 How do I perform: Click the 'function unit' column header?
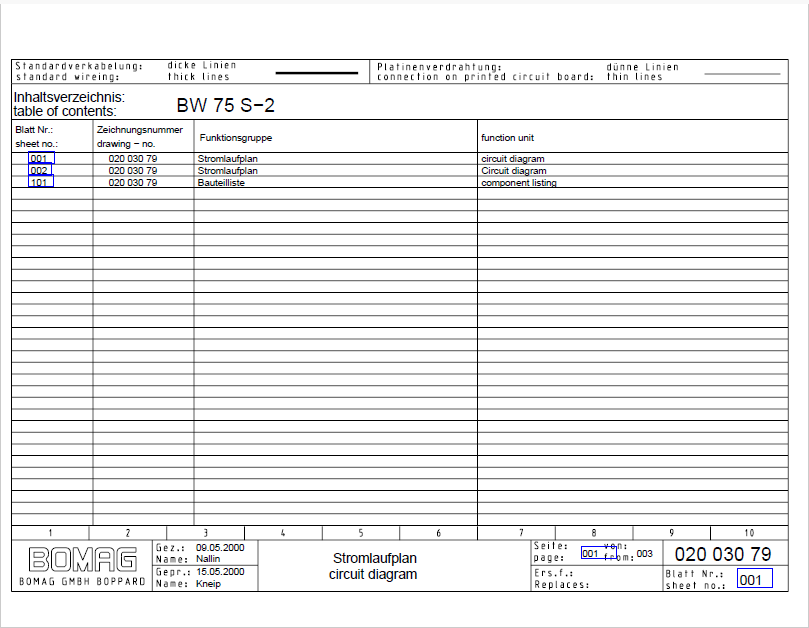[x=508, y=138]
